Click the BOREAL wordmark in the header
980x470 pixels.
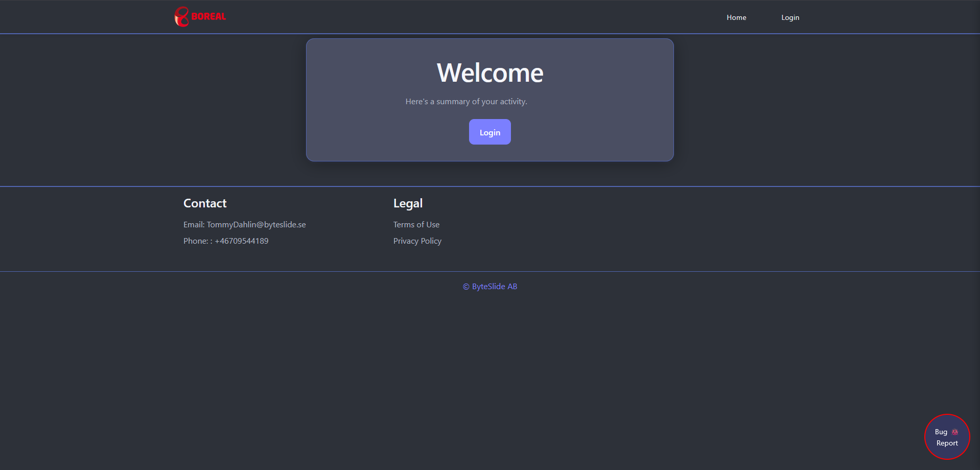(207, 16)
